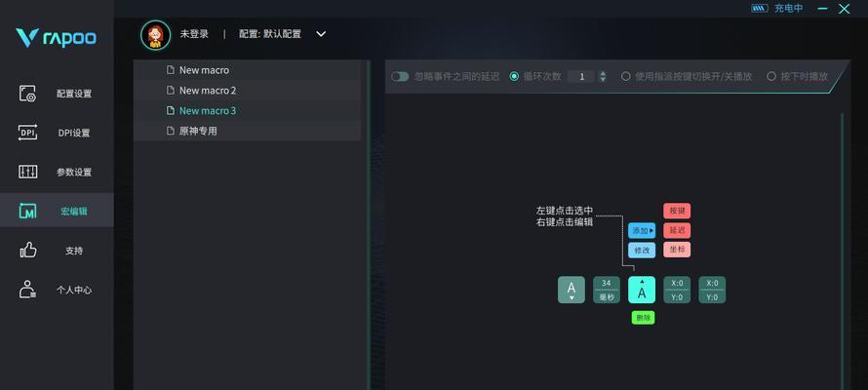The width and height of the screenshot is (868, 390).
Task: Click the 循环次数 stepper arrows
Action: tap(603, 76)
